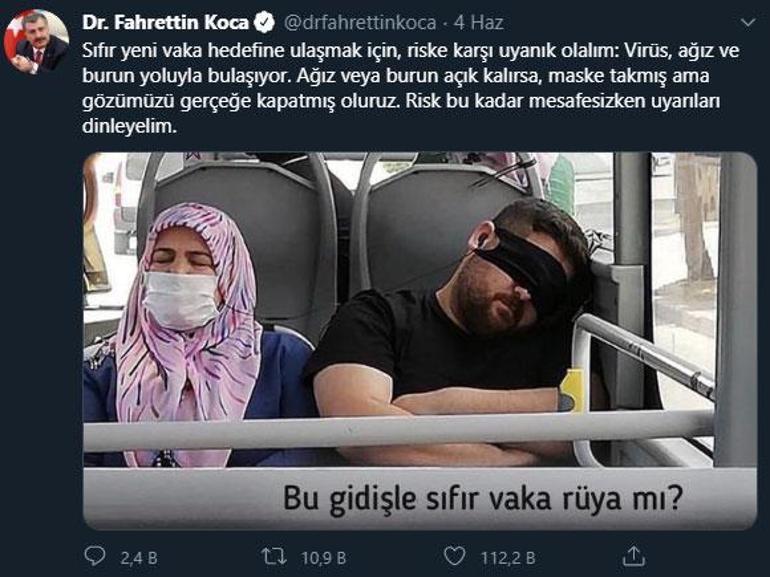The width and height of the screenshot is (770, 577).
Task: Click the tweet text starting 'Sıfır yeni vaka'
Action: (x=411, y=88)
